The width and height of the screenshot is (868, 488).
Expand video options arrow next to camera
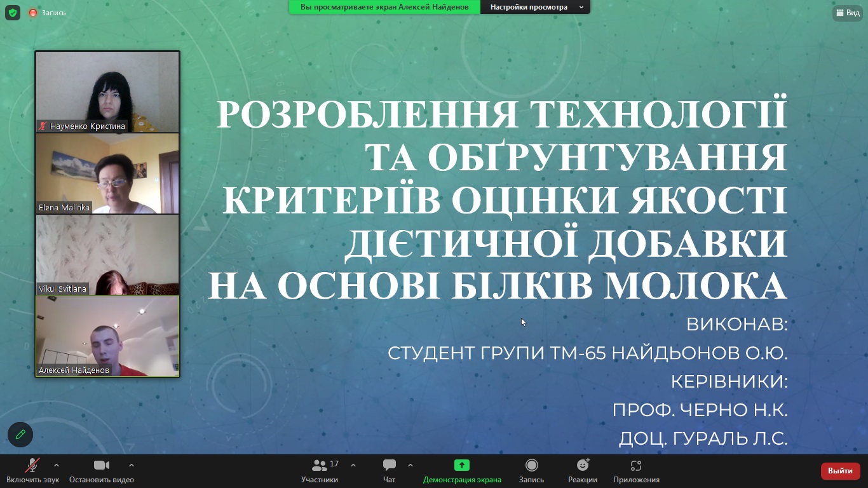point(132,465)
